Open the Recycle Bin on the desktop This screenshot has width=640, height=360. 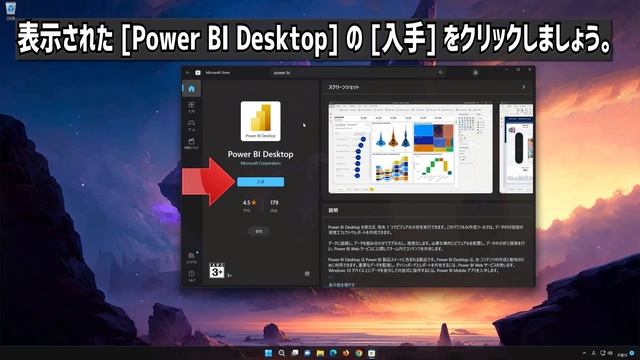tap(11, 10)
